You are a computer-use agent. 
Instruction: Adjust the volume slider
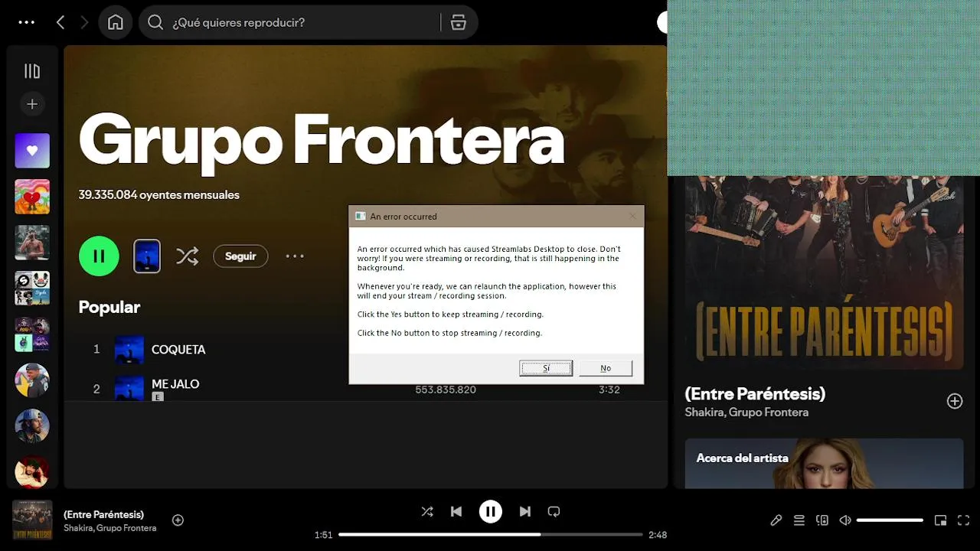[x=890, y=520]
